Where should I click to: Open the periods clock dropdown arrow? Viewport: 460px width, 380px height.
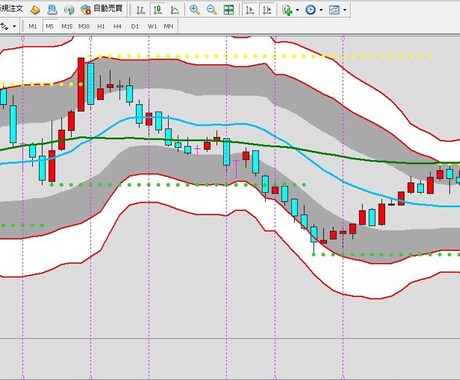coord(321,10)
